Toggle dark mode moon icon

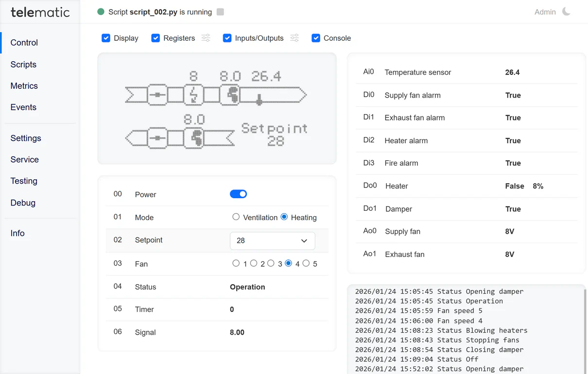566,12
